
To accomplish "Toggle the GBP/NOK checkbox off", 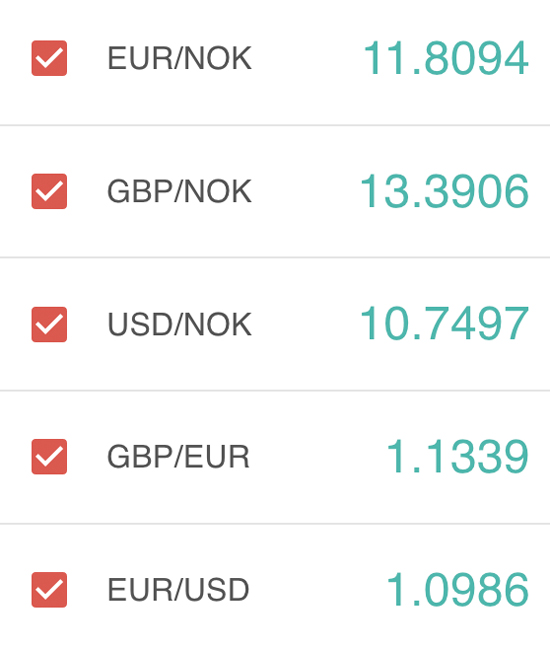I will [x=49, y=191].
